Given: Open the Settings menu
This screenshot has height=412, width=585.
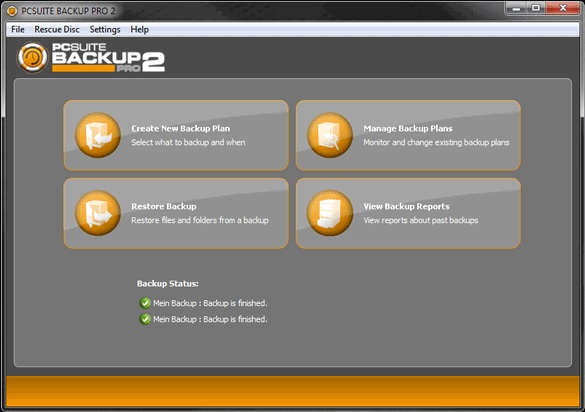Looking at the screenshot, I should tap(105, 29).
